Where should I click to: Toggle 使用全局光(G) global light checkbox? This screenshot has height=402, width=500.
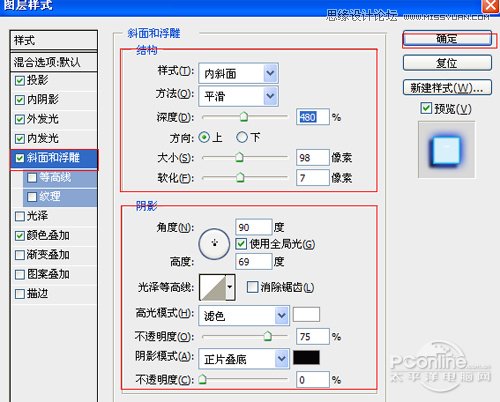point(241,244)
